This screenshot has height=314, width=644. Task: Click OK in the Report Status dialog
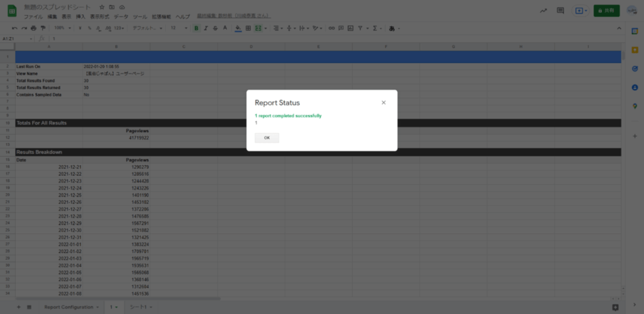tap(267, 138)
